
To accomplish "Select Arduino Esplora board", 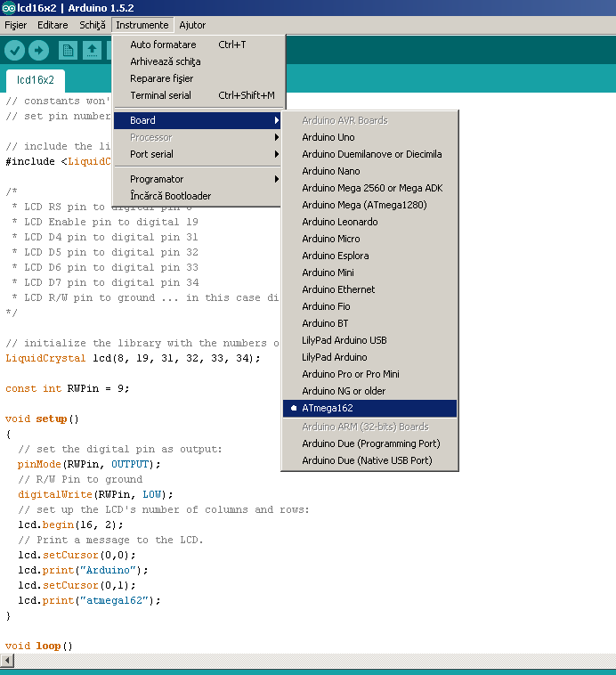I will click(369, 256).
